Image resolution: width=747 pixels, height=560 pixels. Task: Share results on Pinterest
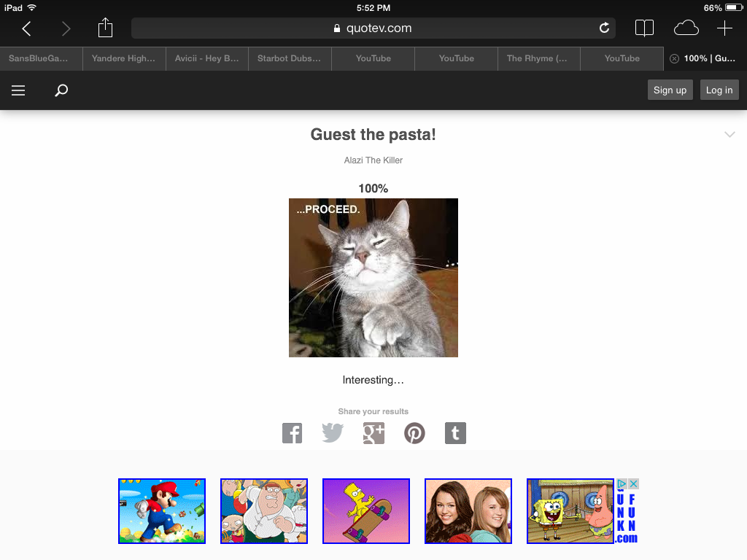pyautogui.click(x=414, y=433)
